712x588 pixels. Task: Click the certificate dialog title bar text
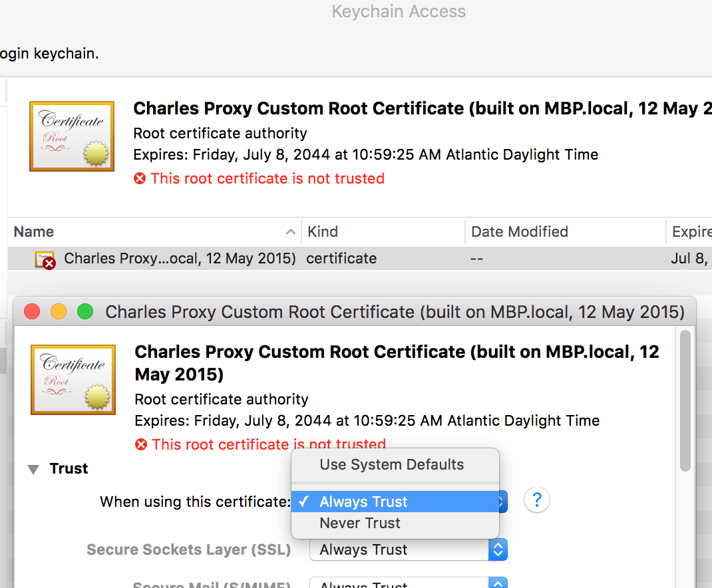[x=395, y=312]
